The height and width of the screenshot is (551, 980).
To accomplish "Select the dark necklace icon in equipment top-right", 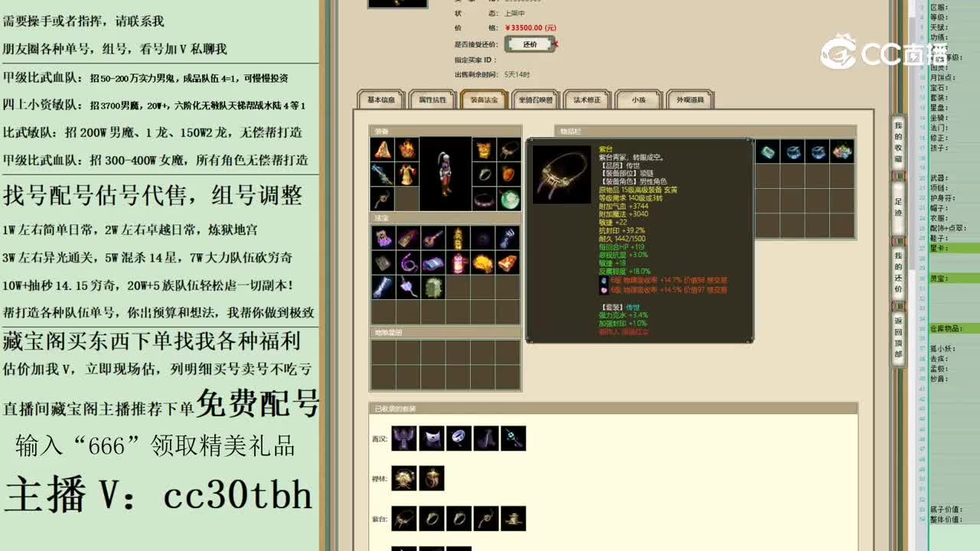I will [x=508, y=150].
